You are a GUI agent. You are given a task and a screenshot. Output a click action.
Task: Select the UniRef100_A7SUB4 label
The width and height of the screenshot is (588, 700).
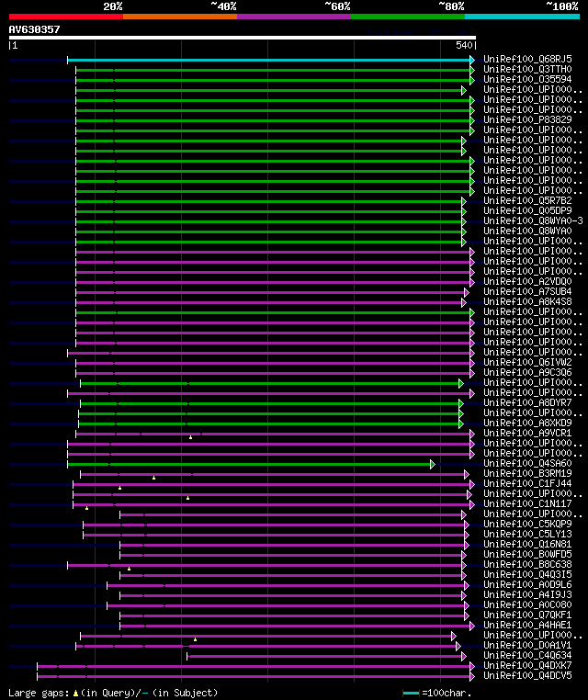point(527,291)
